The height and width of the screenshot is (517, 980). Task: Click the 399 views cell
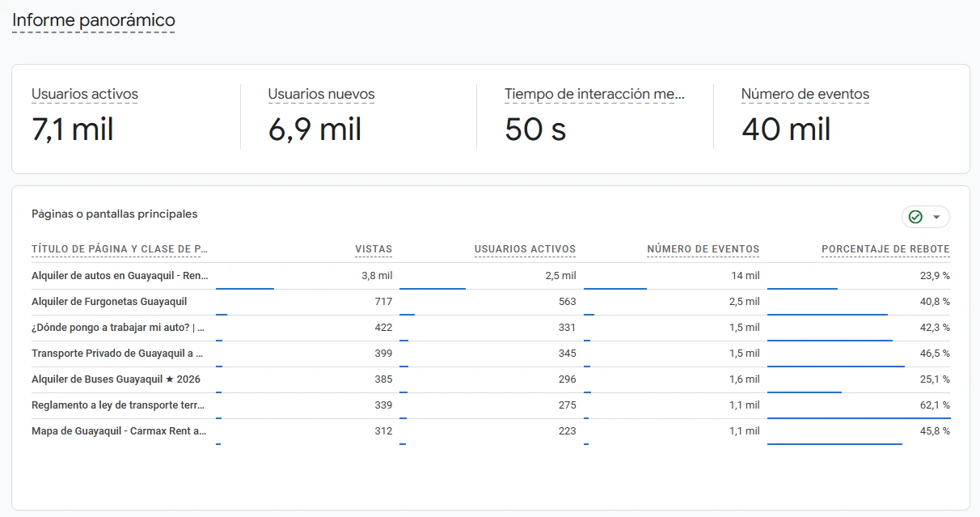[x=383, y=354]
